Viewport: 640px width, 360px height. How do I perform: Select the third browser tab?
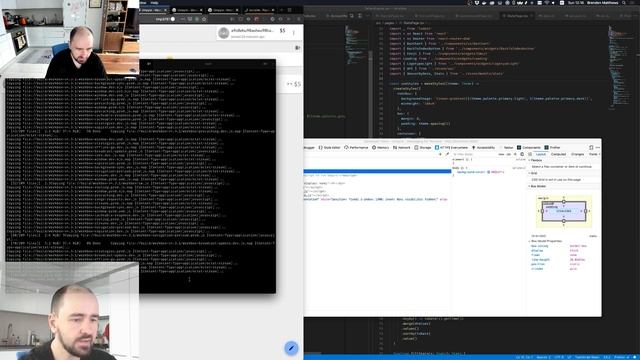[x=222, y=10]
